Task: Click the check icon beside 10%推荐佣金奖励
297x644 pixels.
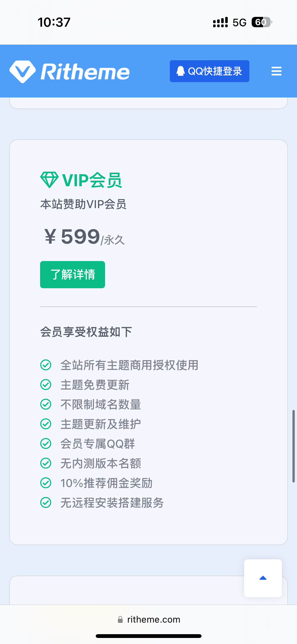Action: [46, 483]
